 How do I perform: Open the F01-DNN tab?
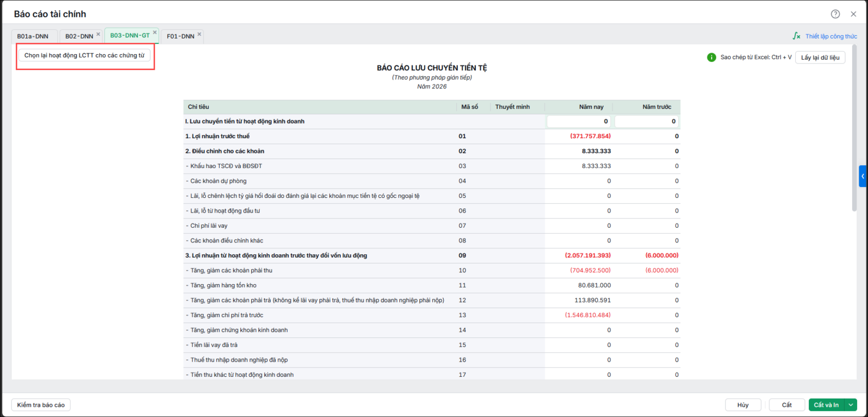pyautogui.click(x=181, y=36)
